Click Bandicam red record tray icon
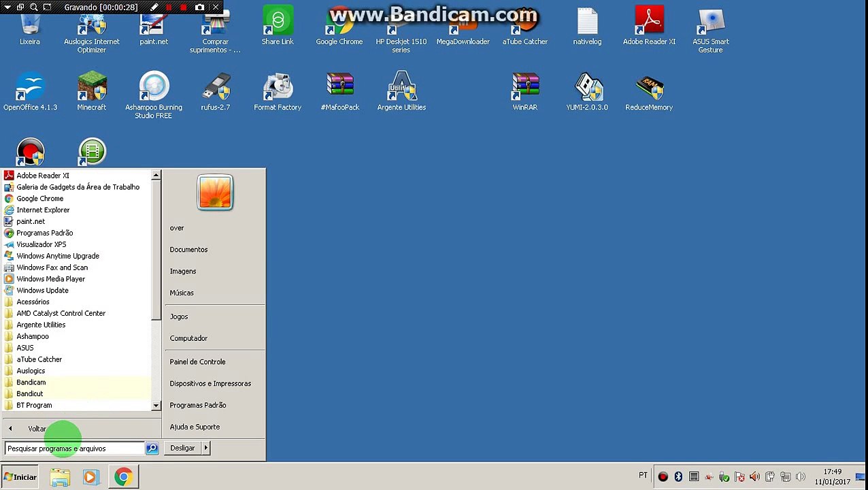 663,477
